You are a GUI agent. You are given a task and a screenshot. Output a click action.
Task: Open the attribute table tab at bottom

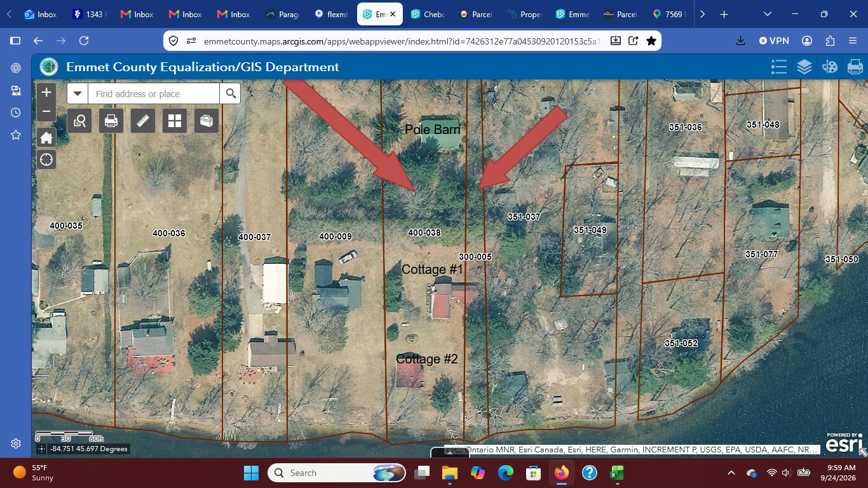450,452
